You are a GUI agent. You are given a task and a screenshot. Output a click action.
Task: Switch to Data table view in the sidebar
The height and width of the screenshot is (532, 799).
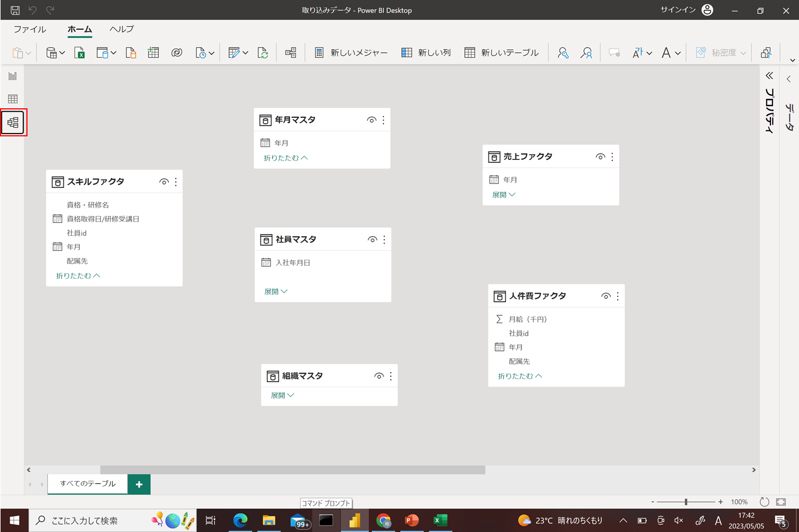13,99
